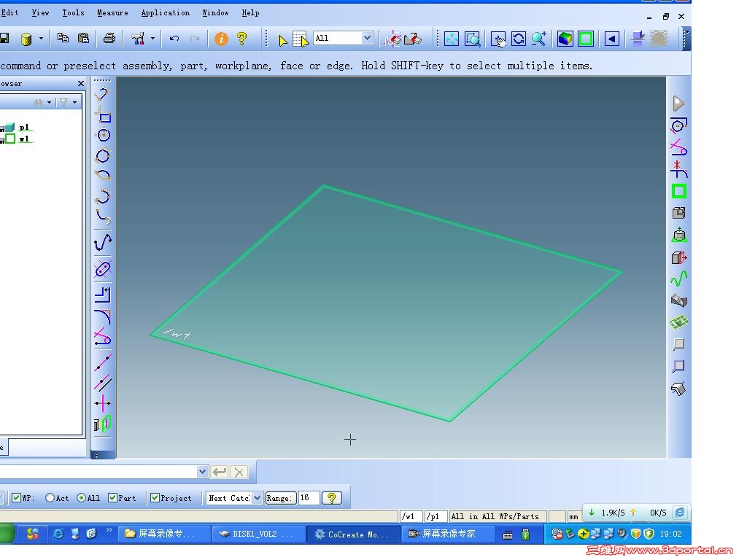
Task: Select the parallel construction line tool
Action: (x=102, y=382)
